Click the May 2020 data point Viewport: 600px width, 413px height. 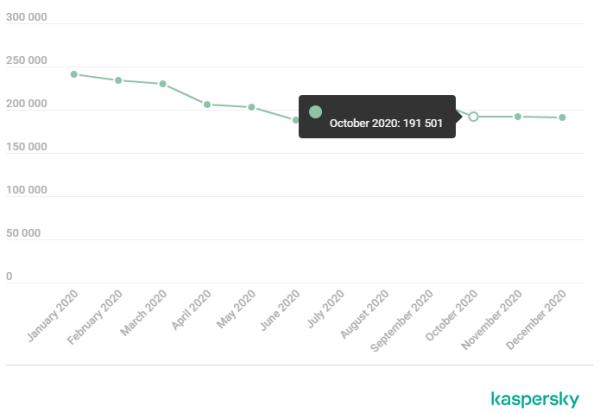[x=251, y=107]
